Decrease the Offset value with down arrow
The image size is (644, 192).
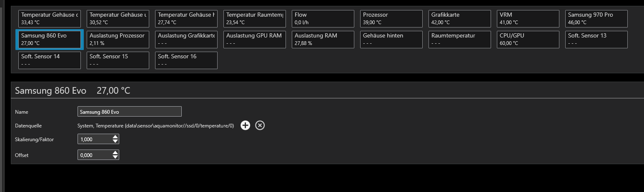[x=115, y=157]
